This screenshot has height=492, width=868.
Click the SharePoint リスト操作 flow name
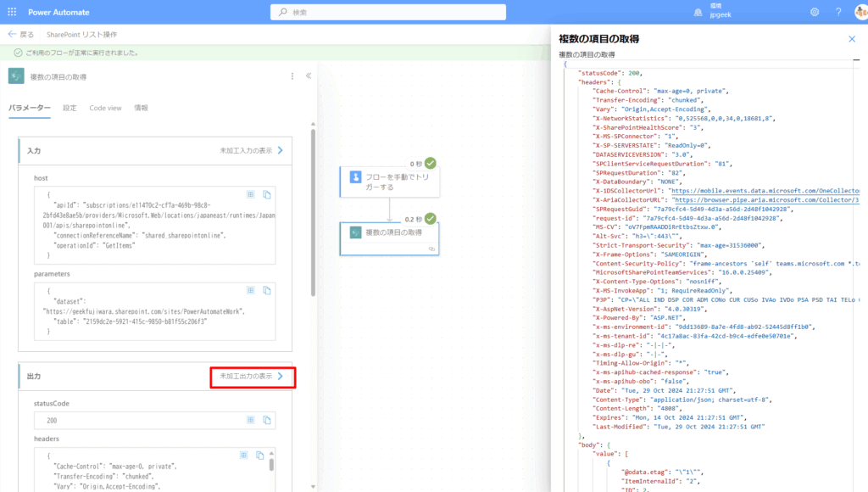81,34
